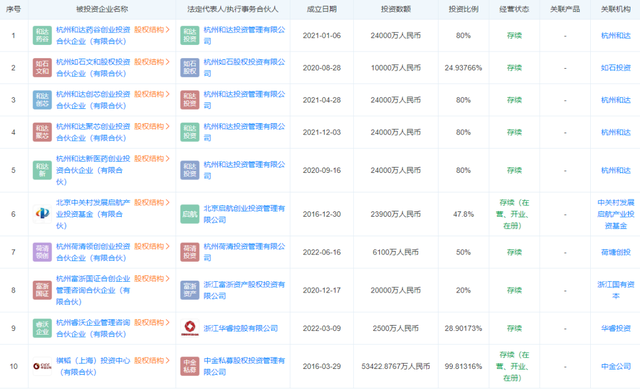
Task: Open 杭州如石文和股权投资合伙企业 company link
Action: (93, 68)
